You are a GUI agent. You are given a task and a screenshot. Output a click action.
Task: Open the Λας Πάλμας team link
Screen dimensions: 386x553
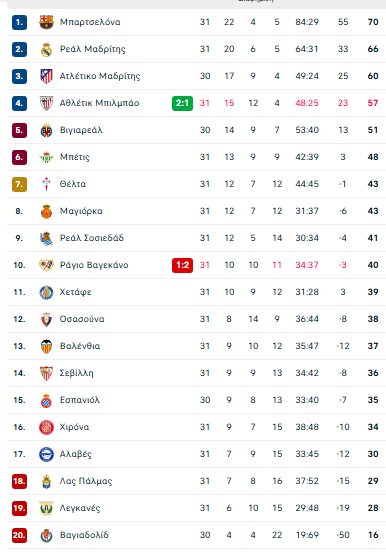(86, 481)
